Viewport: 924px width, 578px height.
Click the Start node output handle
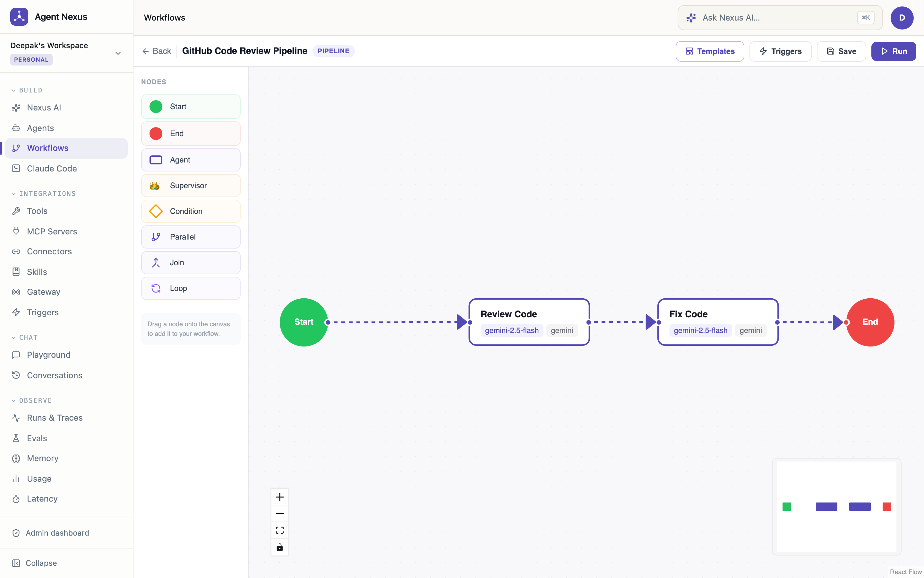327,322
